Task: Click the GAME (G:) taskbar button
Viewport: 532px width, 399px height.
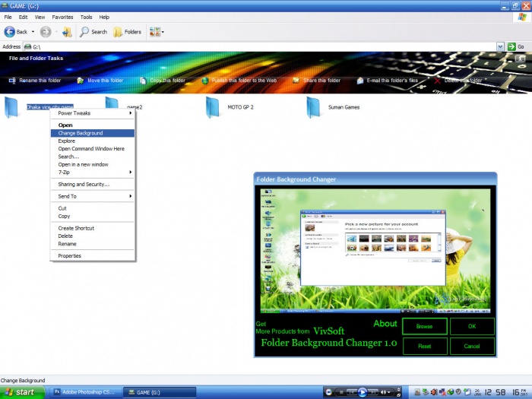Action: coord(159,392)
